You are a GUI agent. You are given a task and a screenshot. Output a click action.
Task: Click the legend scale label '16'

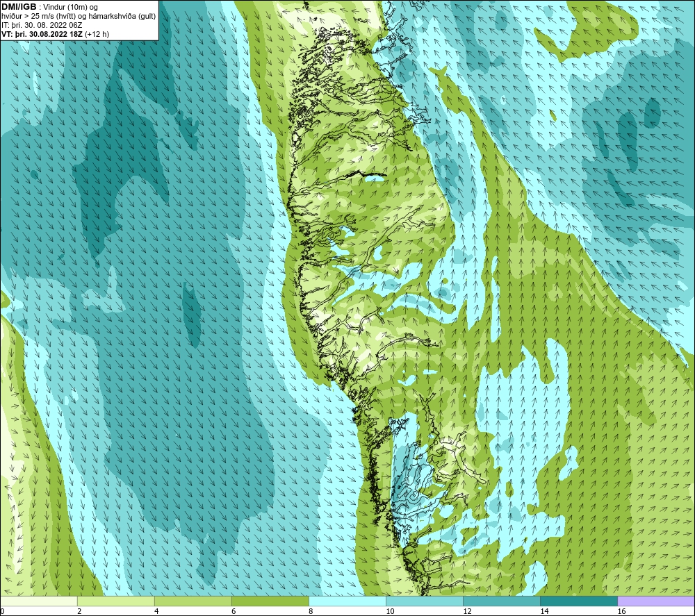tap(621, 611)
